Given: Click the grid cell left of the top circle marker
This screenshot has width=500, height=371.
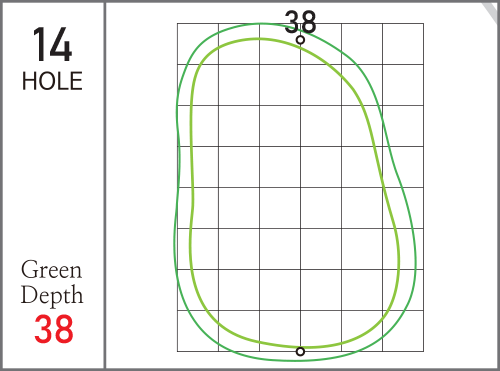Looking at the screenshot, I should coord(280,44).
